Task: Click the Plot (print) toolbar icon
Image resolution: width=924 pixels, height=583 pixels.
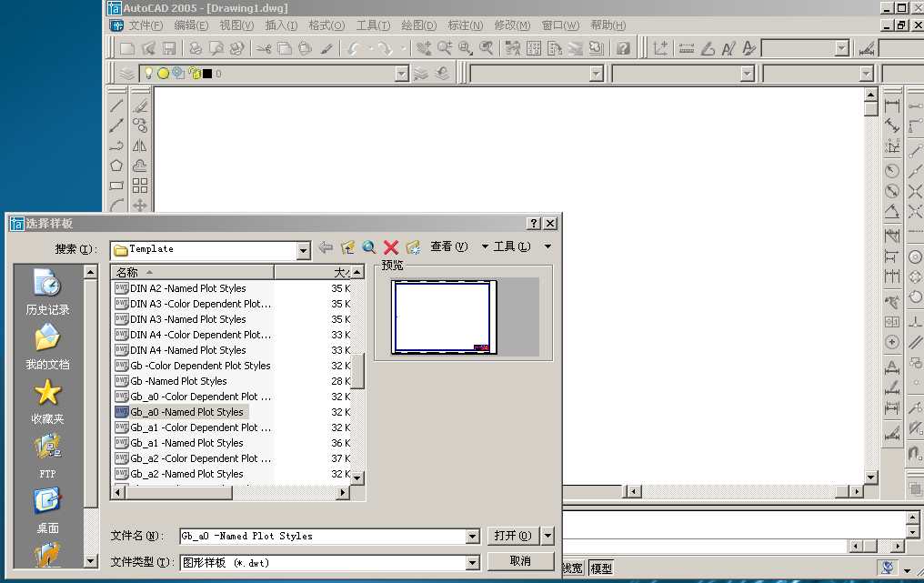Action: pos(196,48)
